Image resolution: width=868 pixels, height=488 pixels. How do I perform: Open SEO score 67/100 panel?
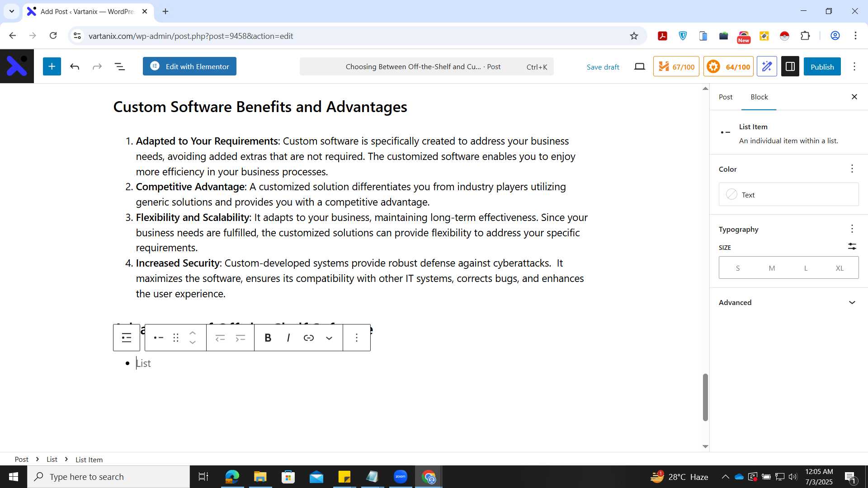(676, 66)
